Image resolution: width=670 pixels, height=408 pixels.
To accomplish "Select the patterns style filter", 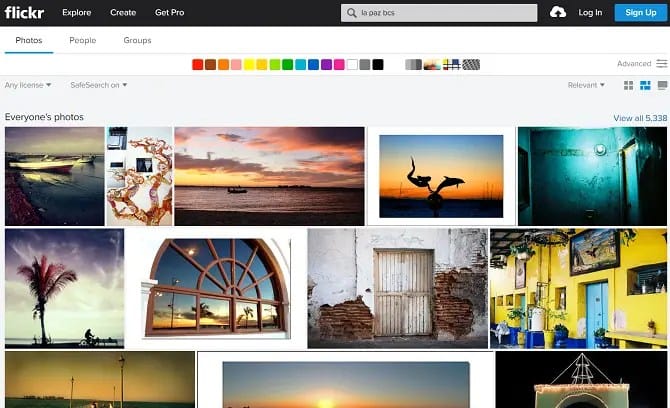I will (x=471, y=65).
